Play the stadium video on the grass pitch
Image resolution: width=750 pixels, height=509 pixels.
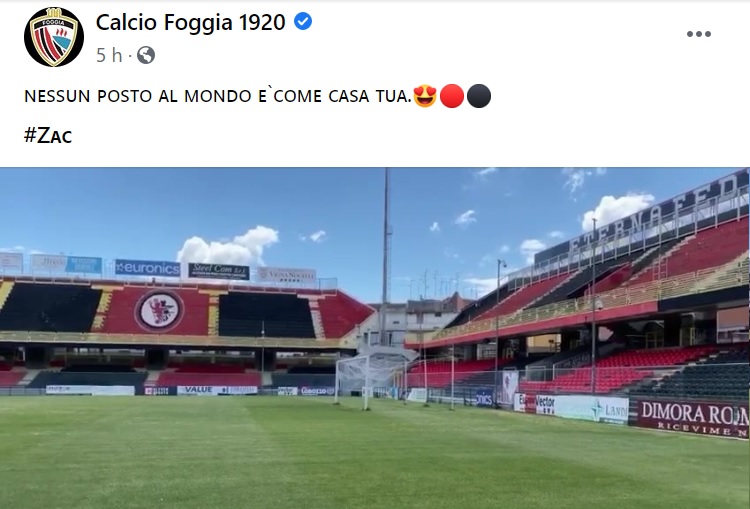point(375,338)
